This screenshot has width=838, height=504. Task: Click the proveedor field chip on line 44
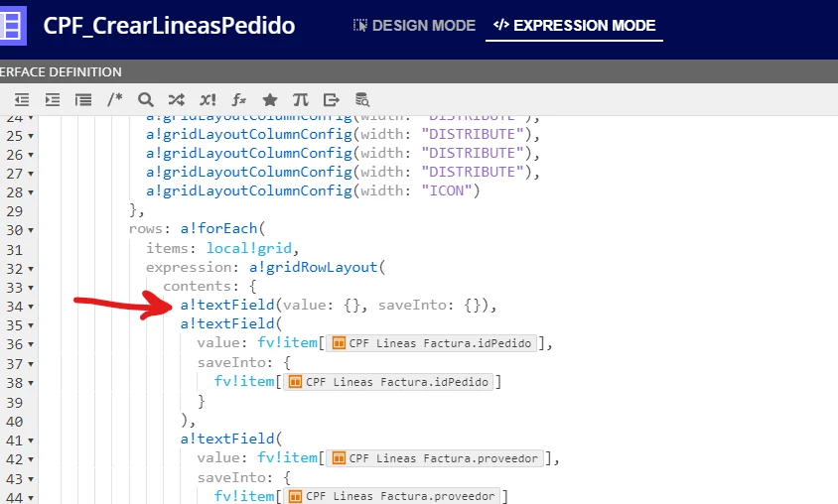pyautogui.click(x=392, y=496)
